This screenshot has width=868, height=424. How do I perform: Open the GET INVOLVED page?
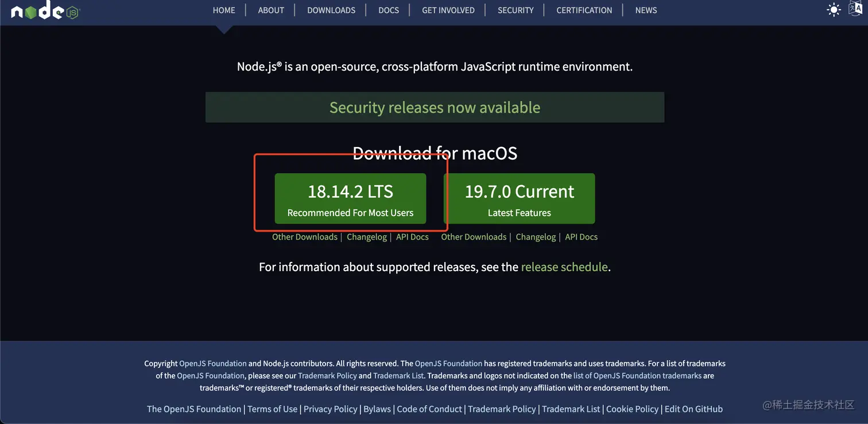click(447, 10)
